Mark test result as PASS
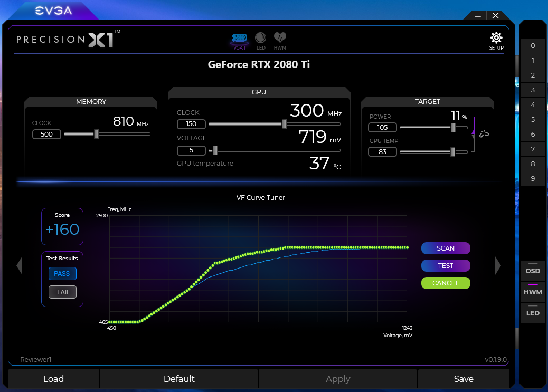 (62, 274)
